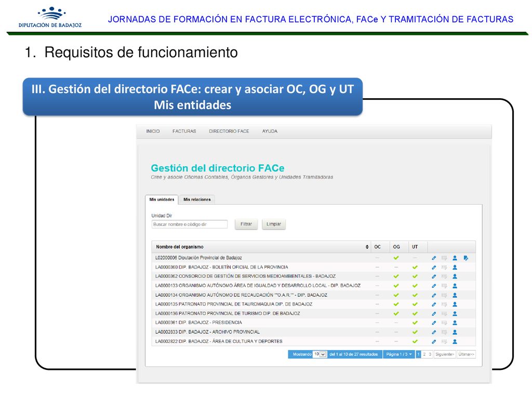The image size is (532, 399).
Task: Edit the Diputación Provincial de Badajoz row (pencil)
Action: click(x=434, y=258)
